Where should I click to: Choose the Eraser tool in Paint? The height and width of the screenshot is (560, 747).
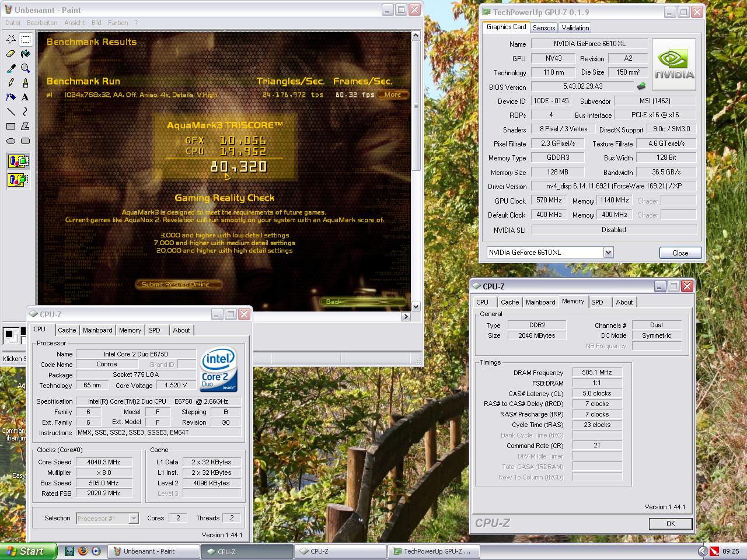(11, 54)
